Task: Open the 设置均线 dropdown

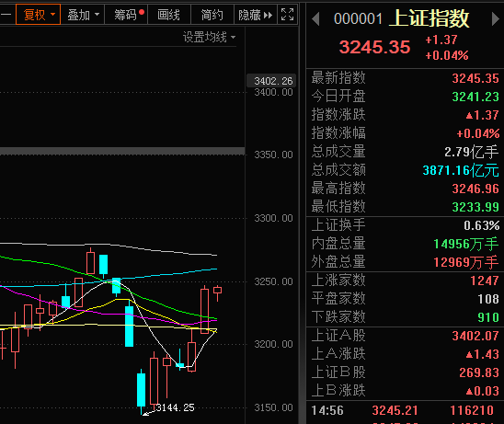Action: point(210,38)
